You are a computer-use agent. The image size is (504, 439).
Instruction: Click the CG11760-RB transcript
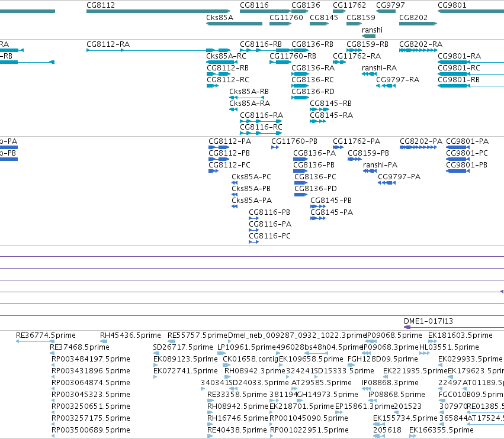(x=280, y=62)
